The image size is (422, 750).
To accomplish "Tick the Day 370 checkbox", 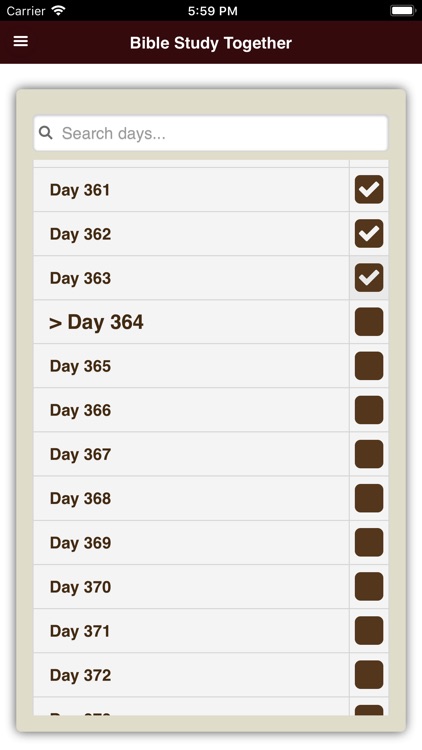I will (369, 586).
